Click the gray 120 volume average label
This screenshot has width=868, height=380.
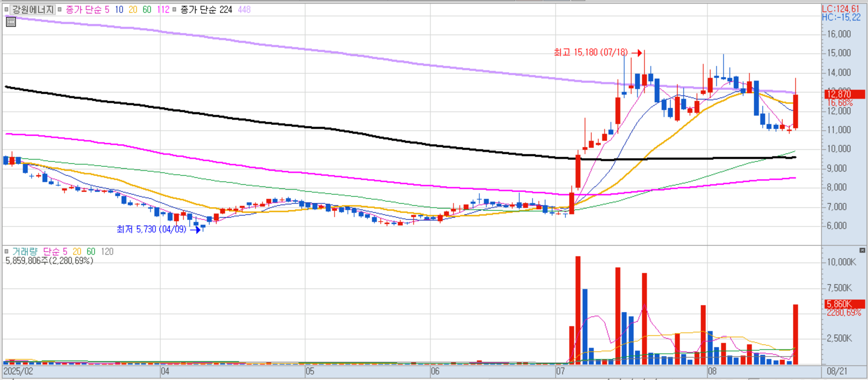107,251
